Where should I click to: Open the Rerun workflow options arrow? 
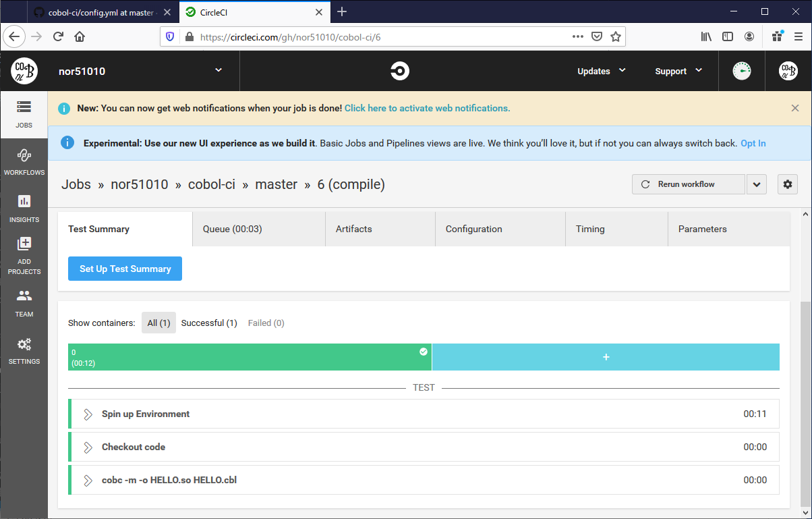tap(757, 184)
